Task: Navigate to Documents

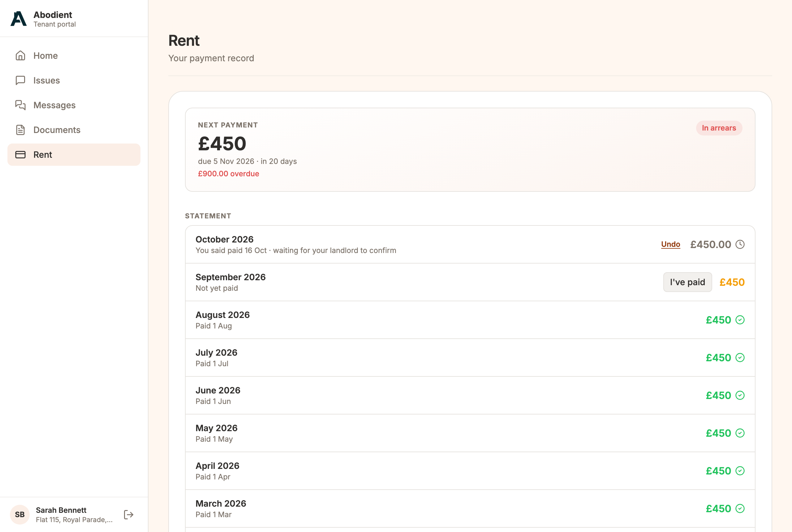Action: [x=74, y=130]
